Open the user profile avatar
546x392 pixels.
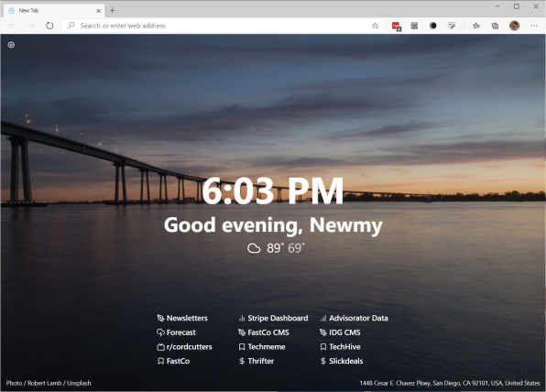tap(514, 26)
